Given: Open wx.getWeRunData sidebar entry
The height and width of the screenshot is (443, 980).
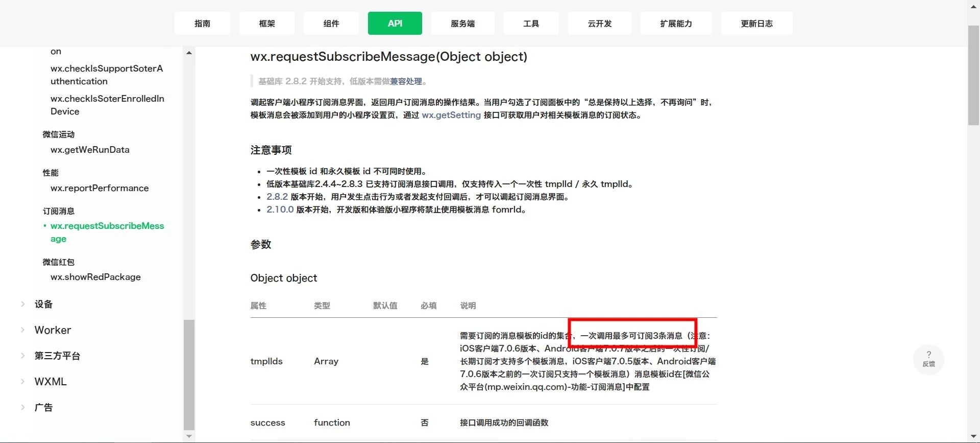Looking at the screenshot, I should coord(90,150).
